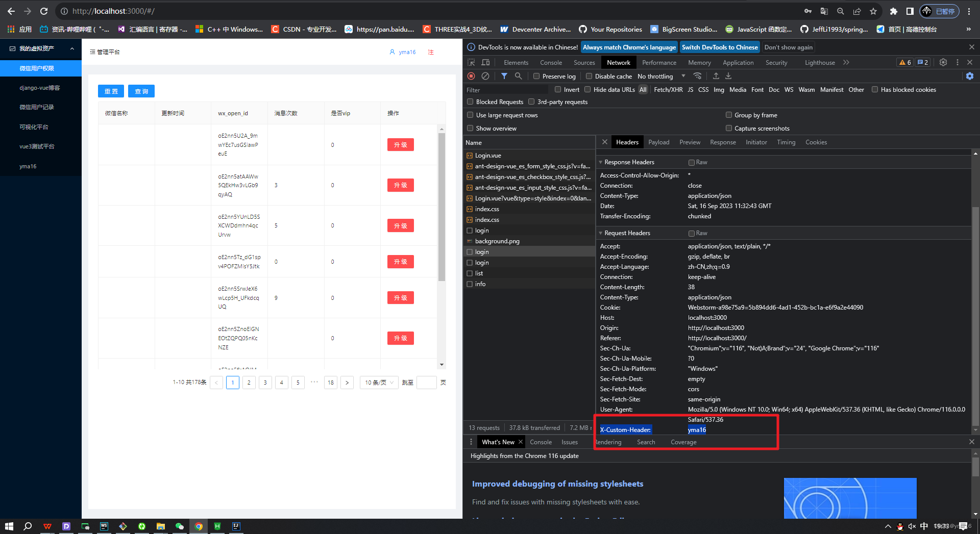This screenshot has height=534, width=980.
Task: Clear the network request log
Action: (x=485, y=76)
